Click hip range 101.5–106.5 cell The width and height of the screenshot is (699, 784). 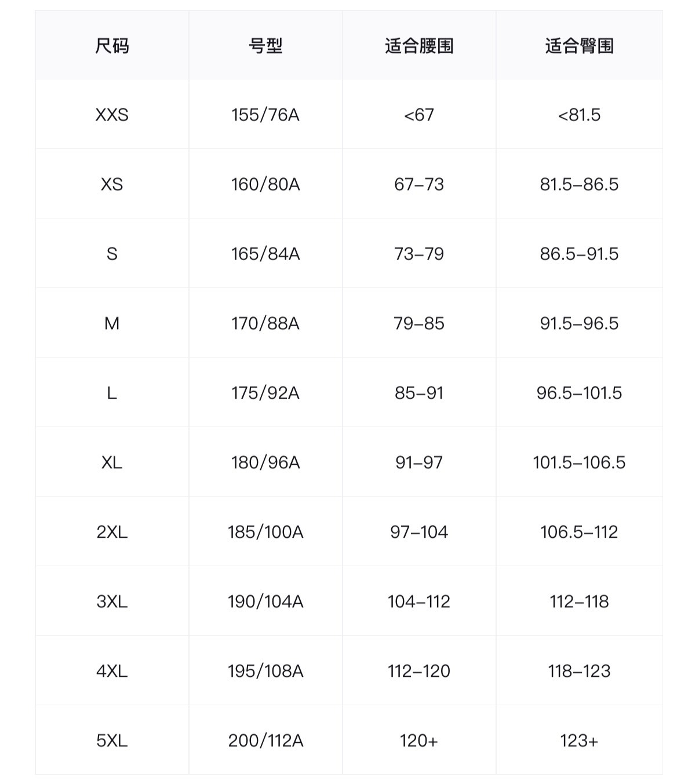tap(579, 462)
